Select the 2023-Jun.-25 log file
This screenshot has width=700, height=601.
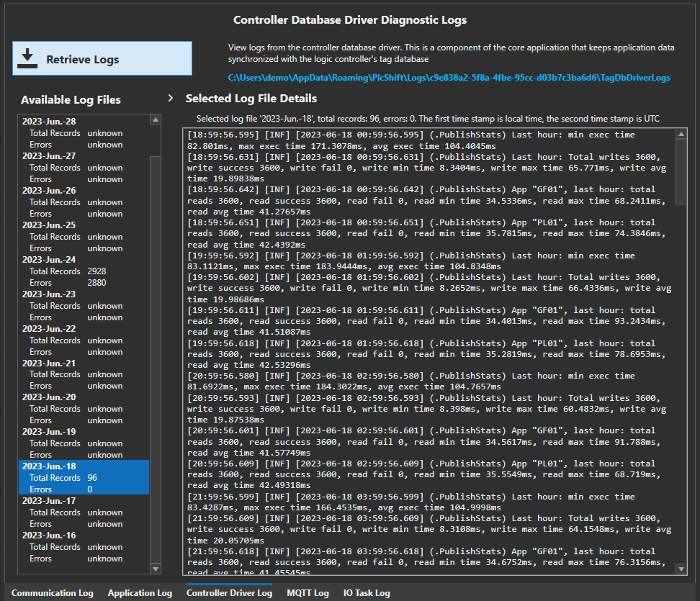(84, 237)
